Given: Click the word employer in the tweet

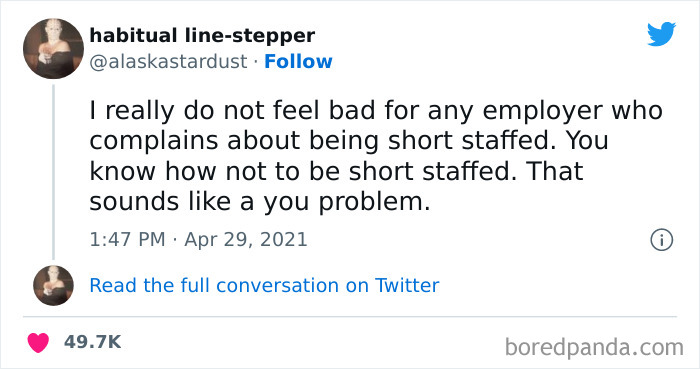Looking at the screenshot, I should (x=543, y=112).
